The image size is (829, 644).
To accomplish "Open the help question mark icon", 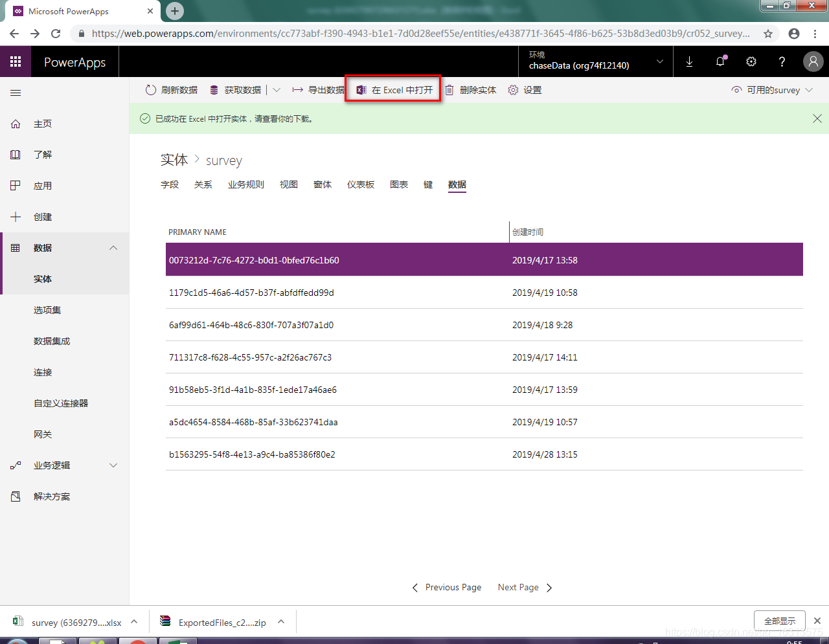I will [782, 61].
